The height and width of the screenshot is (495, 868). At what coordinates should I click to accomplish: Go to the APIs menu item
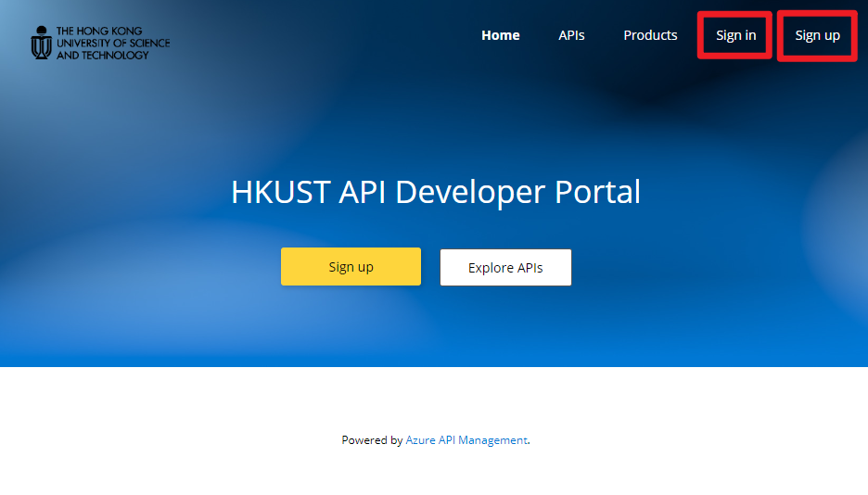(x=571, y=35)
